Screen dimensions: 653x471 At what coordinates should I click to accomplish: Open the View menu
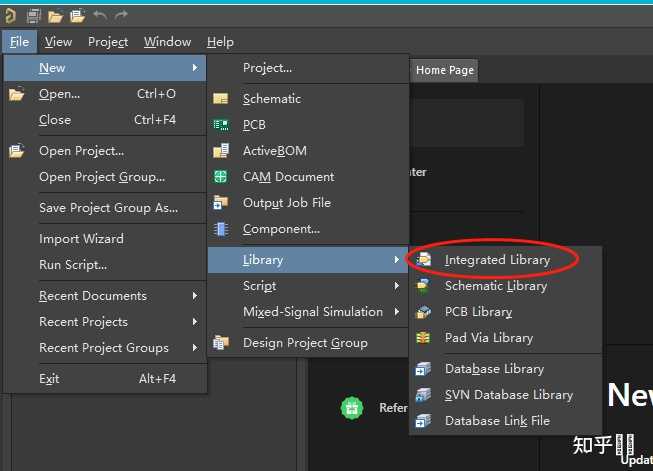[x=58, y=42]
